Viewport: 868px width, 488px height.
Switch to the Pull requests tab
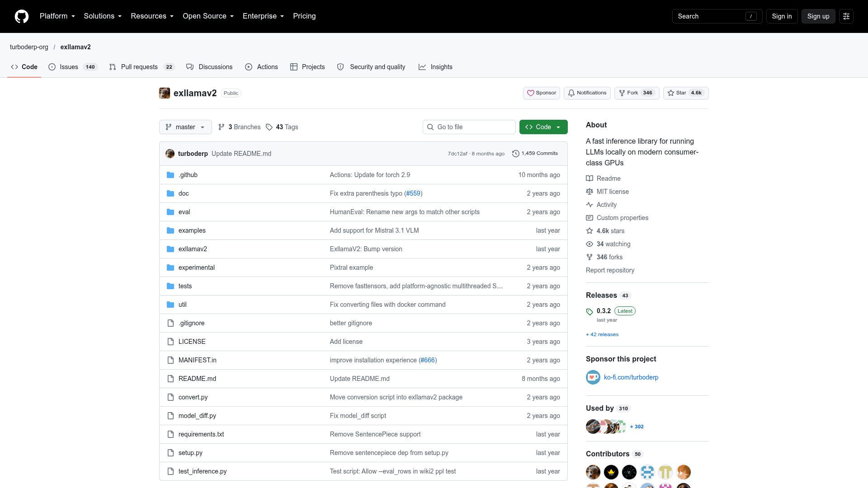click(x=142, y=67)
